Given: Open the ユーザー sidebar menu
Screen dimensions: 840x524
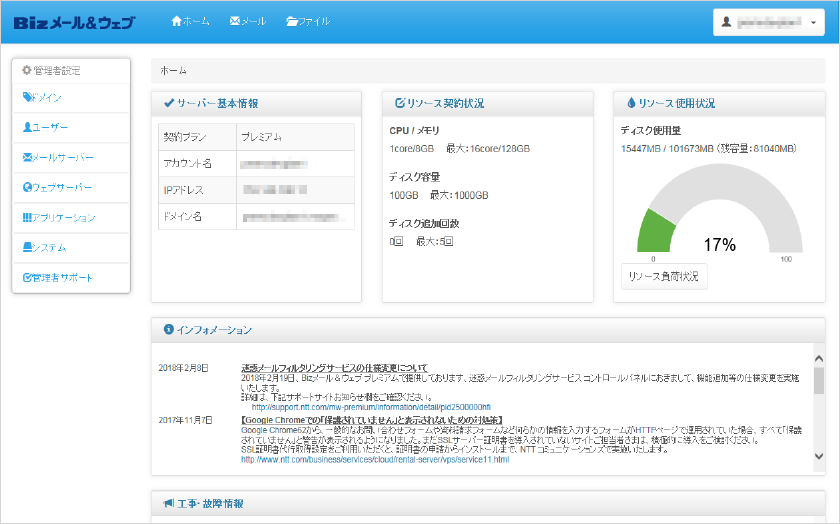Looking at the screenshot, I should (x=71, y=128).
